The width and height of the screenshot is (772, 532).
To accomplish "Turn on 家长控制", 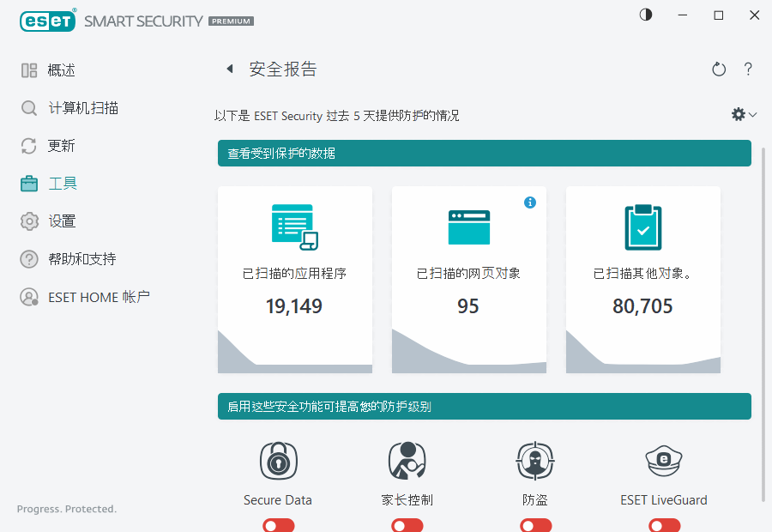I will click(x=407, y=524).
